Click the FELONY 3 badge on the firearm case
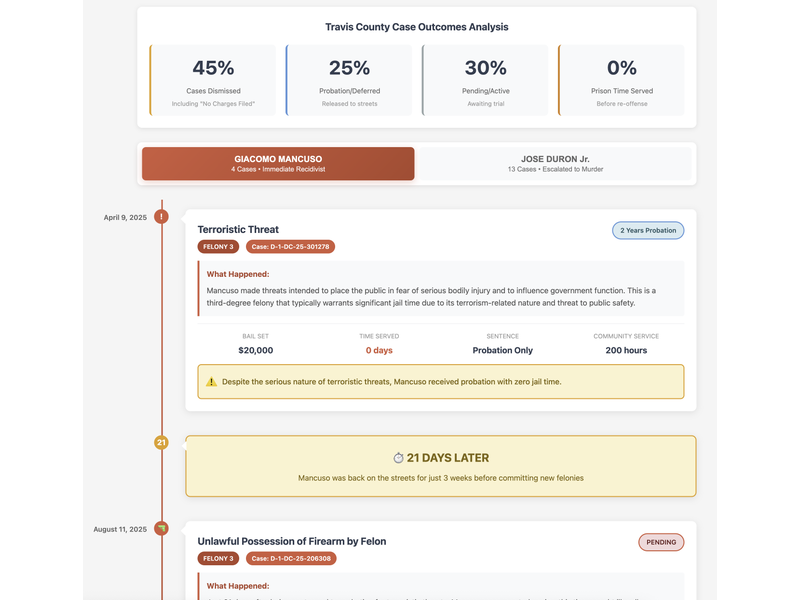This screenshot has height=600, width=800. pyautogui.click(x=218, y=558)
